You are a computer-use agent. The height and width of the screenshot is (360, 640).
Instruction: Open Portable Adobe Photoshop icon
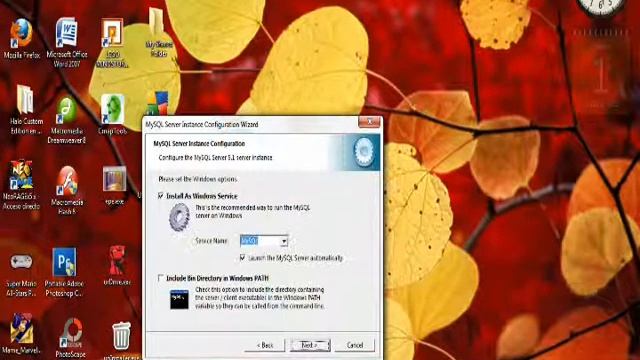(x=64, y=273)
